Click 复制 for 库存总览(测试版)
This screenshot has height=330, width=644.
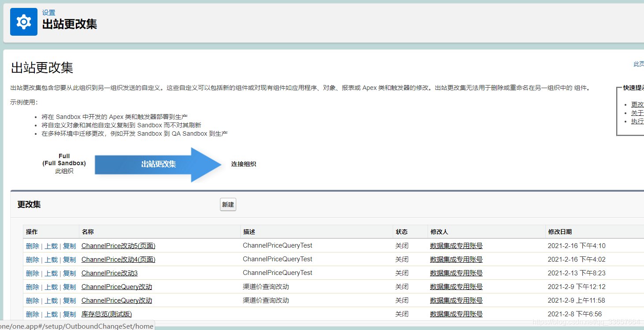point(70,314)
